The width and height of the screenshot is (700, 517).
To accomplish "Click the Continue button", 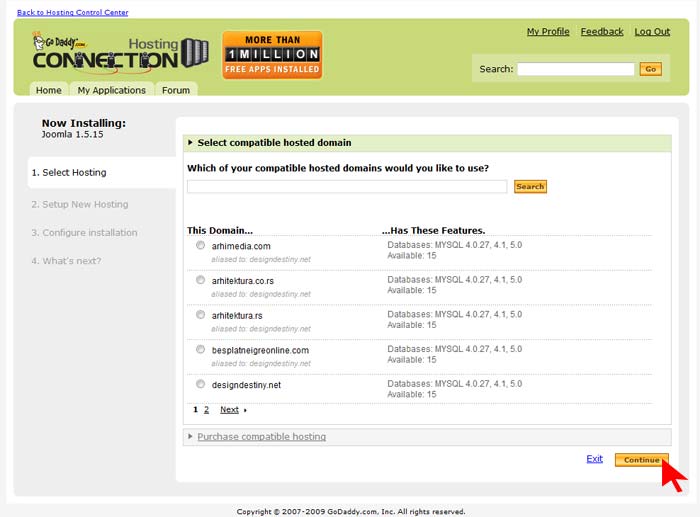I will point(642,460).
